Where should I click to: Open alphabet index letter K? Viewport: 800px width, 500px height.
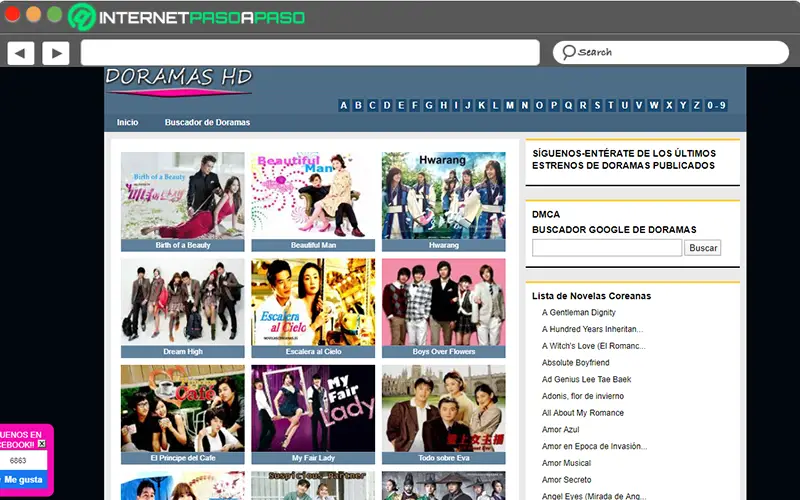(x=482, y=106)
